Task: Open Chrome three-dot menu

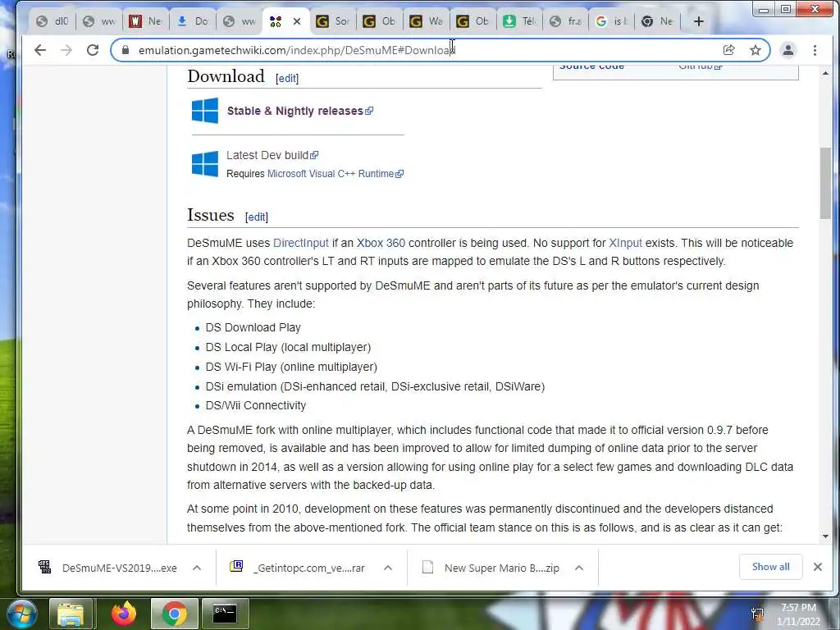Action: pos(815,50)
